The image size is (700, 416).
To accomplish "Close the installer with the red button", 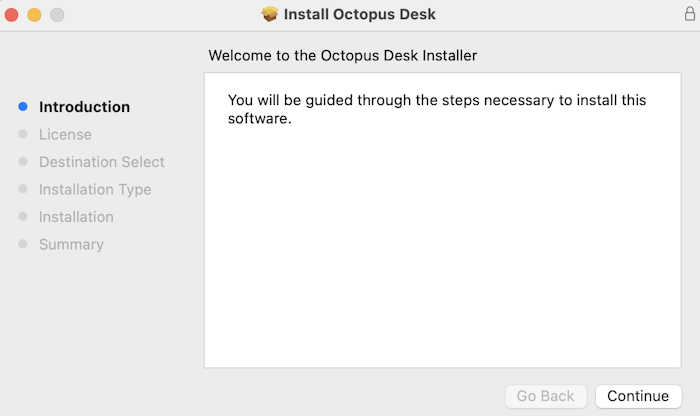I will pos(12,15).
